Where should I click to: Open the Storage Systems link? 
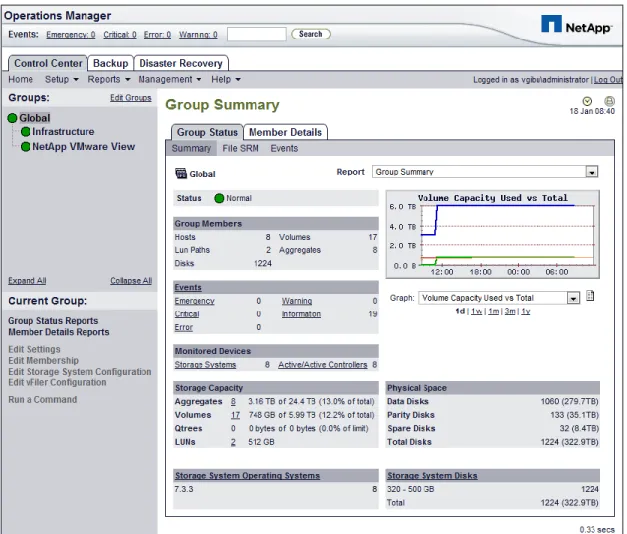pyautogui.click(x=205, y=365)
